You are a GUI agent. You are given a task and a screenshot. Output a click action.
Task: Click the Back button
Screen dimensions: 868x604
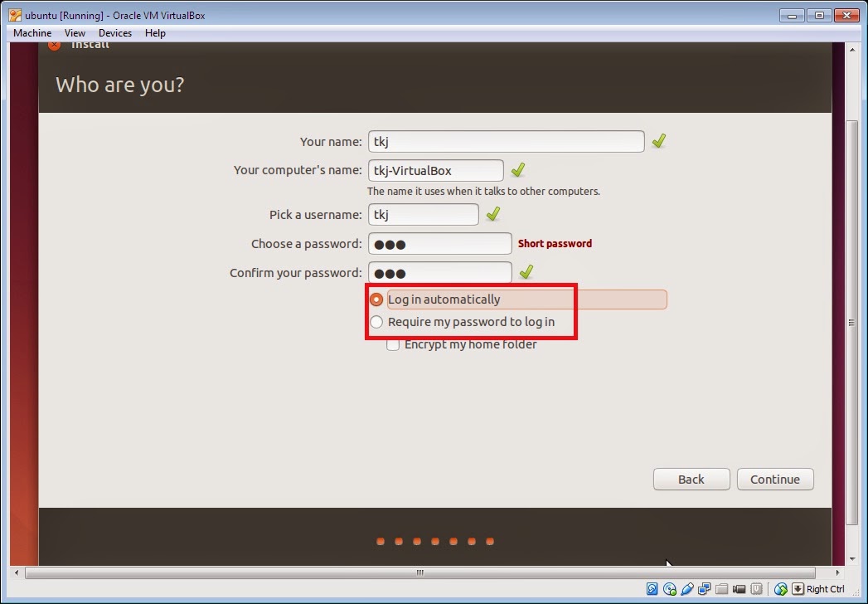point(691,480)
